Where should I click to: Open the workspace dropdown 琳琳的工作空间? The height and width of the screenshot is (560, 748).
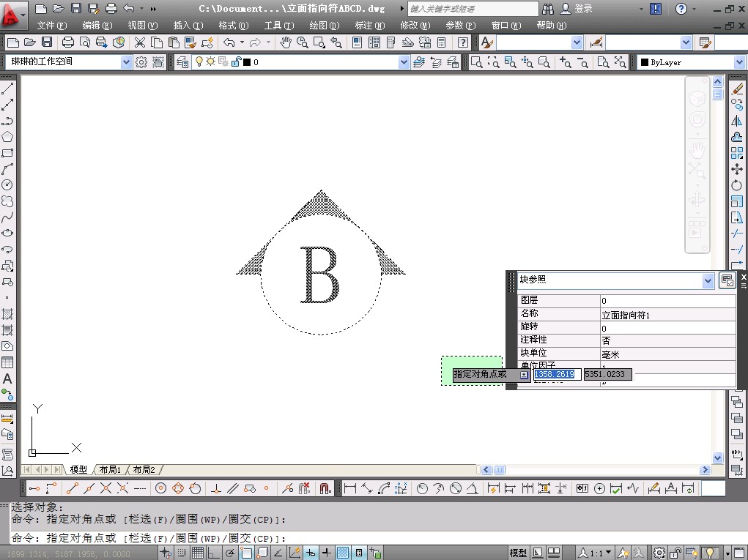pyautogui.click(x=125, y=62)
